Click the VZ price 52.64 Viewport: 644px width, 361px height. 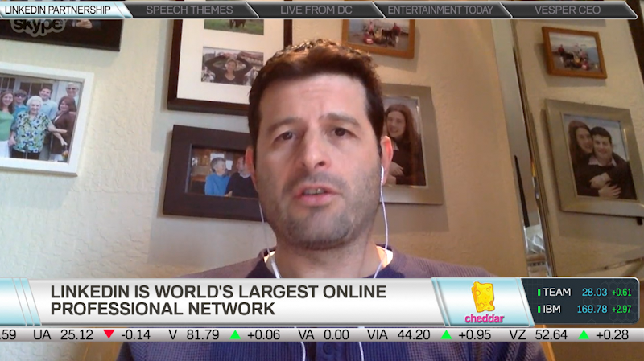[551, 334]
